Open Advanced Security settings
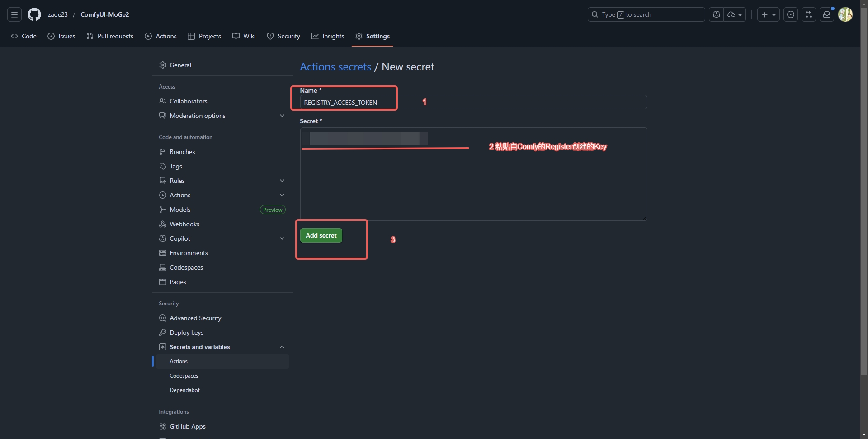 [x=222, y=318]
